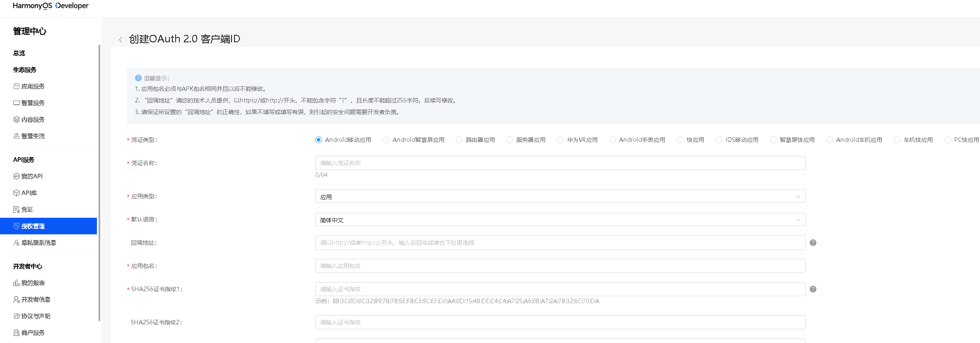Open the 应用类型 dropdown

point(560,196)
